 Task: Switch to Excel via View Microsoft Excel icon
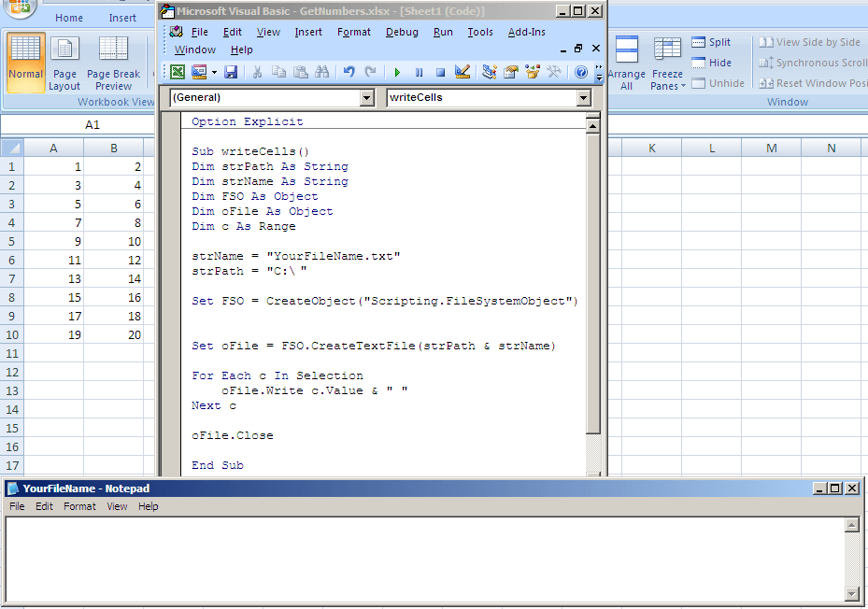[178, 72]
